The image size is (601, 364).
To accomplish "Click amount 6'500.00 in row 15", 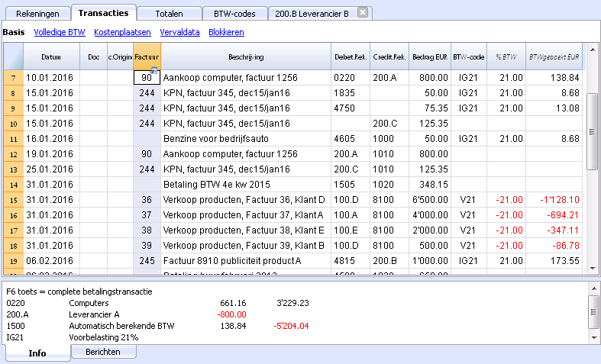I will (x=430, y=200).
